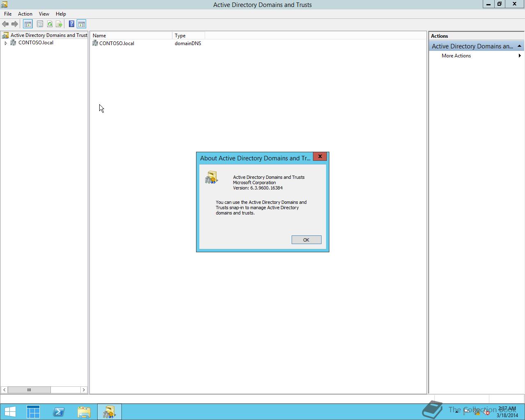525x420 pixels.
Task: Open File Explorer from the taskbar
Action: [84, 412]
